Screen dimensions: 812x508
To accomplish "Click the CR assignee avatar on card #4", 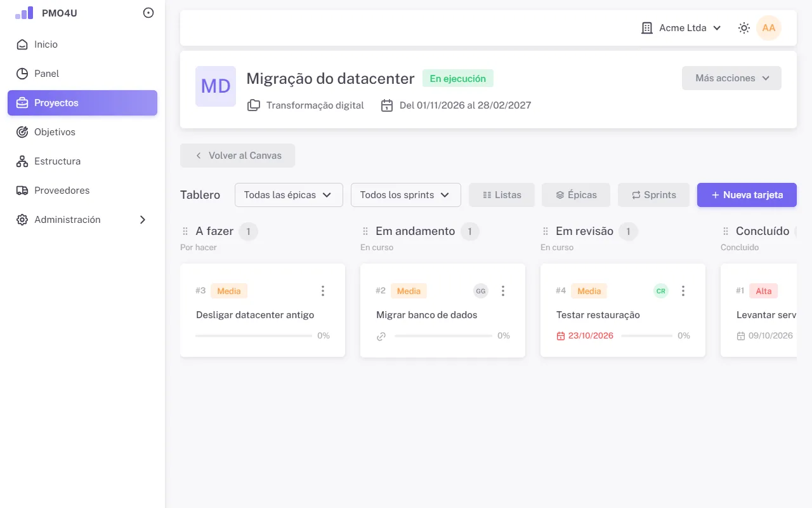I will [661, 291].
